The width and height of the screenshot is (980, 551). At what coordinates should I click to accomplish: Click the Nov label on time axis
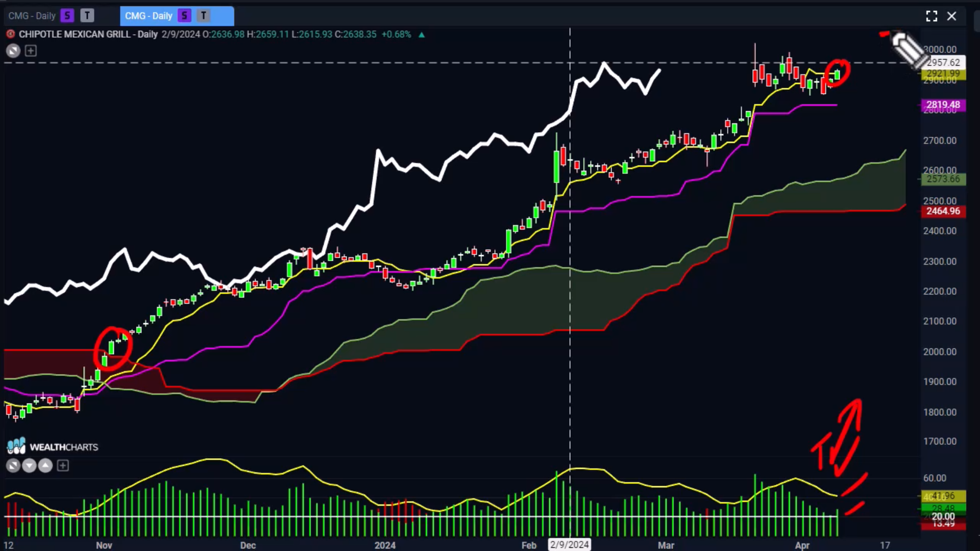click(104, 545)
